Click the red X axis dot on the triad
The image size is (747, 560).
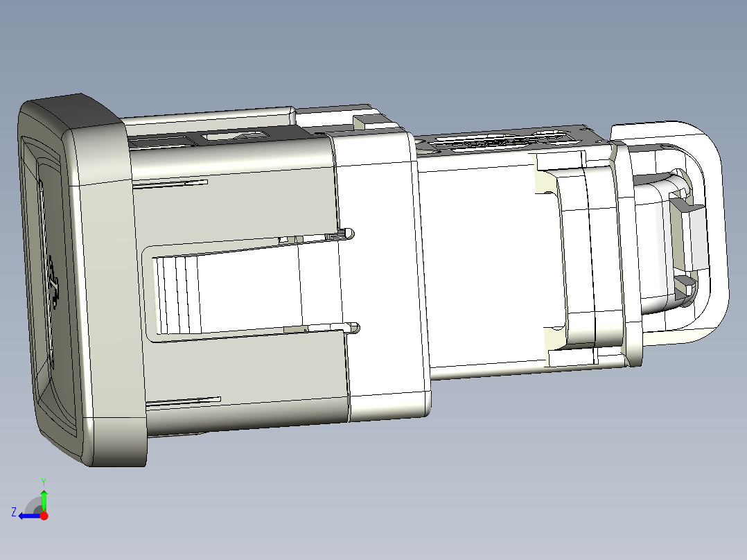pos(44,516)
